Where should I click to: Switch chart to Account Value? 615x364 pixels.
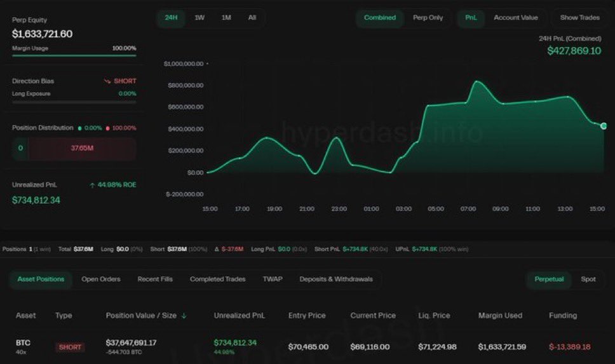point(516,18)
